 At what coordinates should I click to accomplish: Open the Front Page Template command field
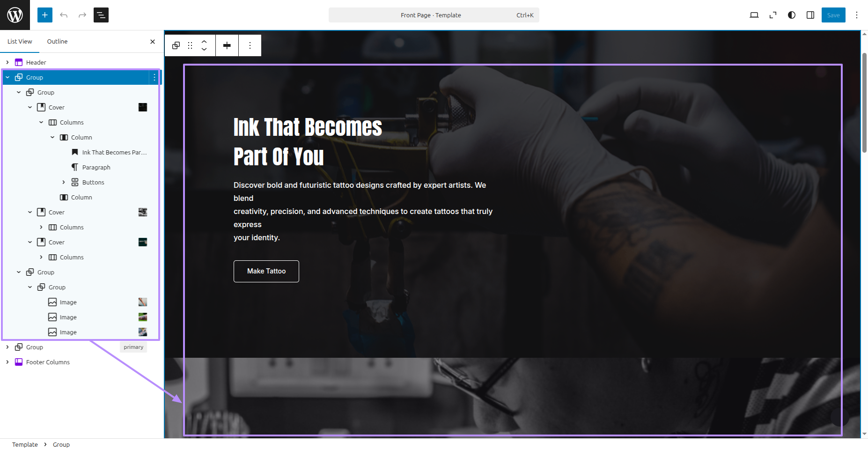point(434,15)
